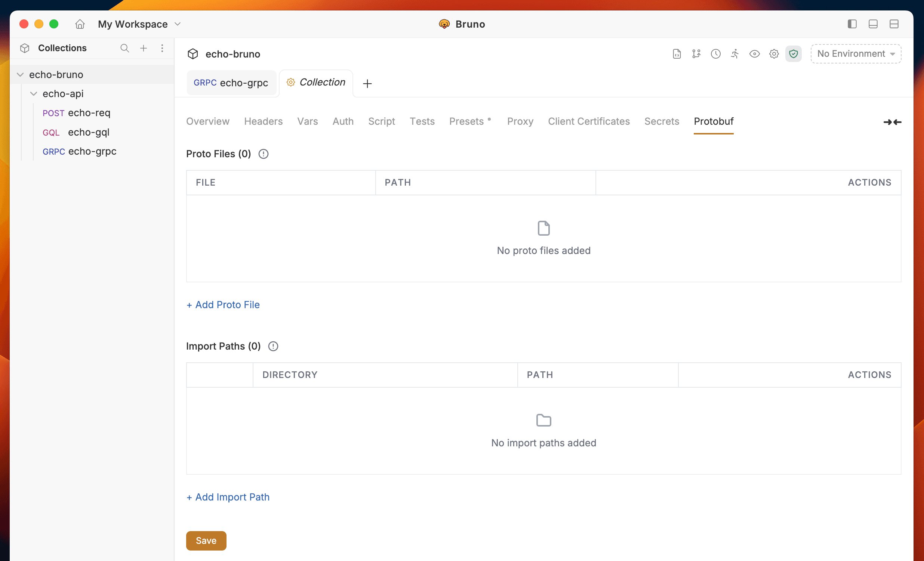Collapse the echo-api folder

point(34,94)
